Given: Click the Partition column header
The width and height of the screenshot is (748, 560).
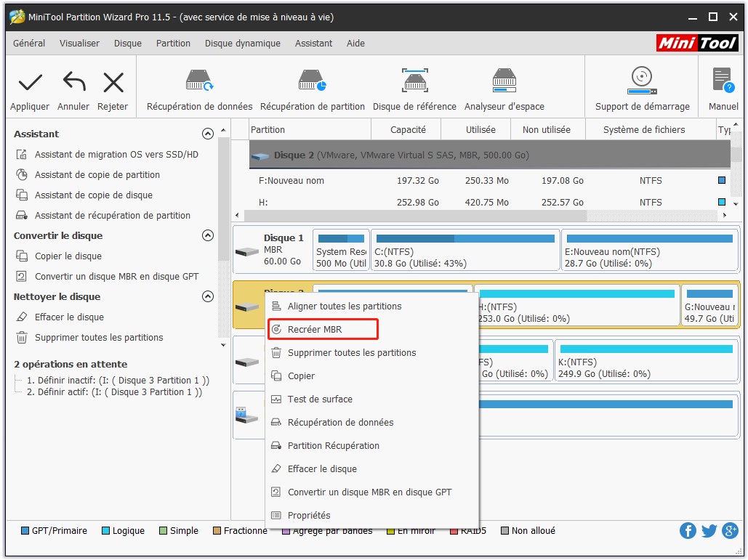Looking at the screenshot, I should tap(310, 129).
